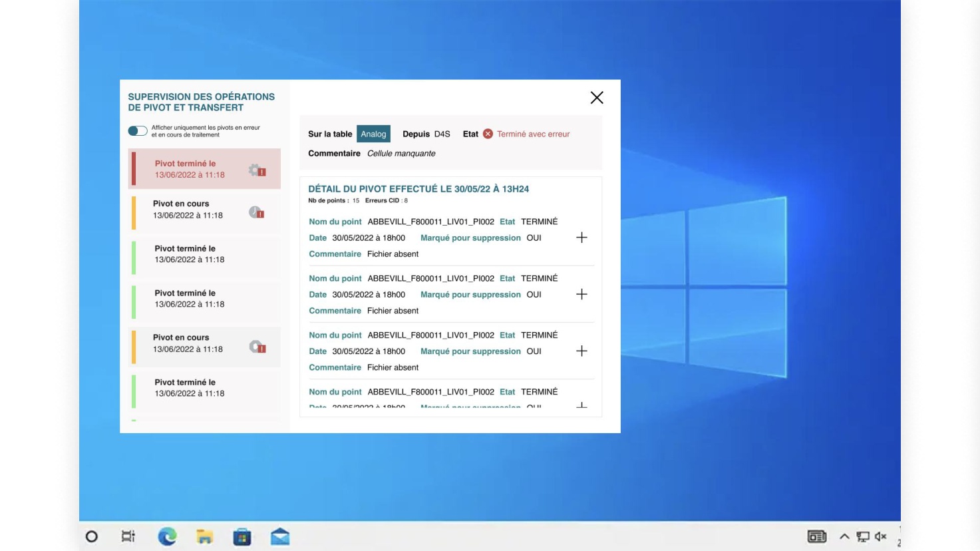The width and height of the screenshot is (980, 551).
Task: Expand the third ABBEVILL point details
Action: [581, 351]
